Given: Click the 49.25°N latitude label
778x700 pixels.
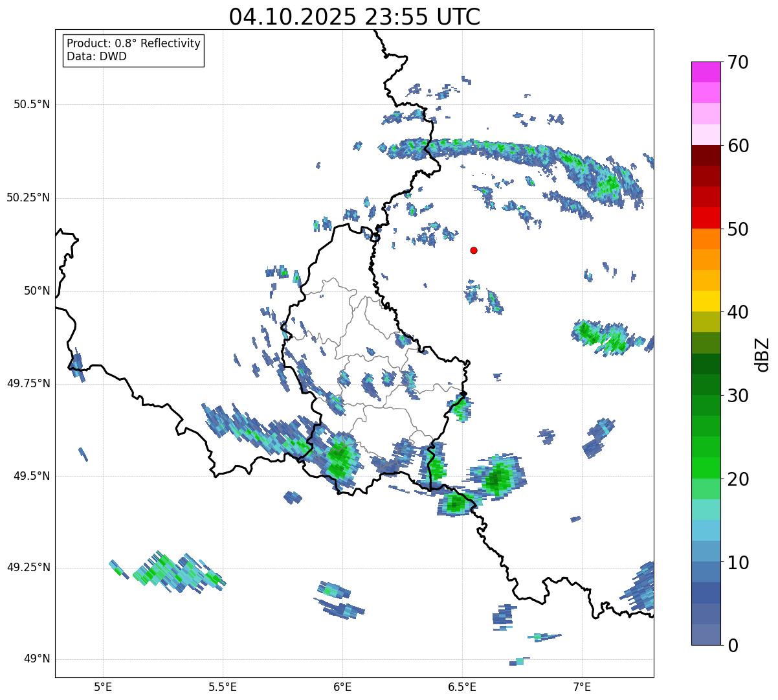Looking at the screenshot, I should pyautogui.click(x=28, y=568).
